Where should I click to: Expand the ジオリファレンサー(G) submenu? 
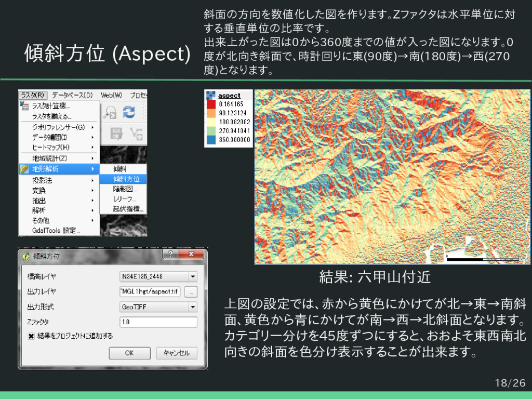point(59,127)
